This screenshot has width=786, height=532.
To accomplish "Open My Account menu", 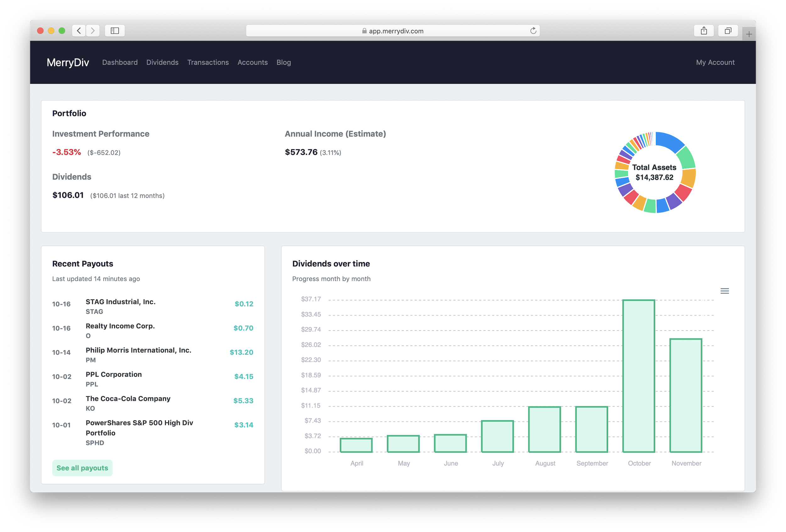I will coord(715,62).
